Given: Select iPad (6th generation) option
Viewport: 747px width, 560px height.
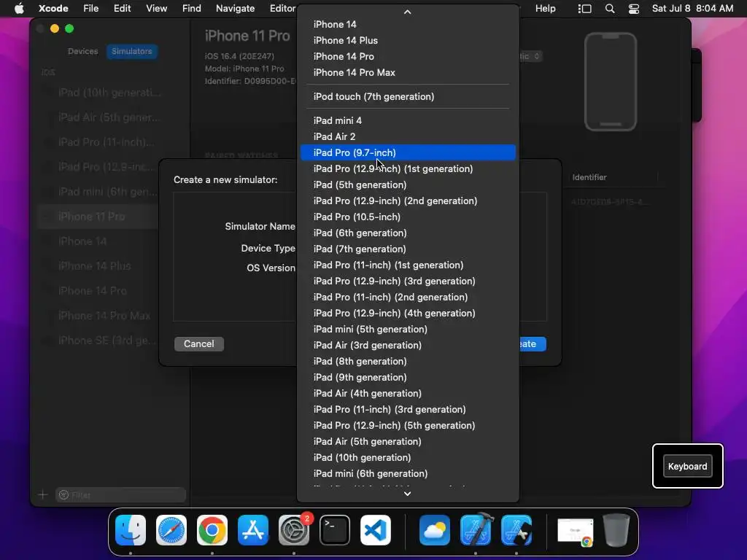Looking at the screenshot, I should click(x=408, y=233).
